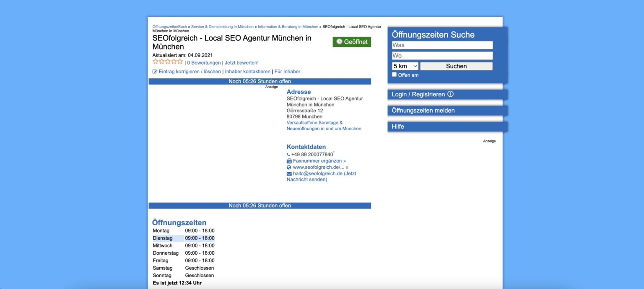Screen dimensions: 644x289
Task: Click the third rating star
Action: pyautogui.click(x=168, y=62)
